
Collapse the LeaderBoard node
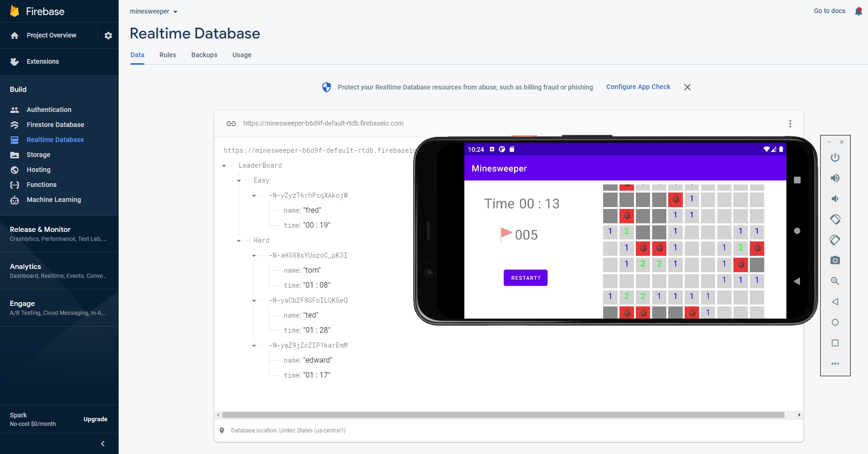pos(224,166)
